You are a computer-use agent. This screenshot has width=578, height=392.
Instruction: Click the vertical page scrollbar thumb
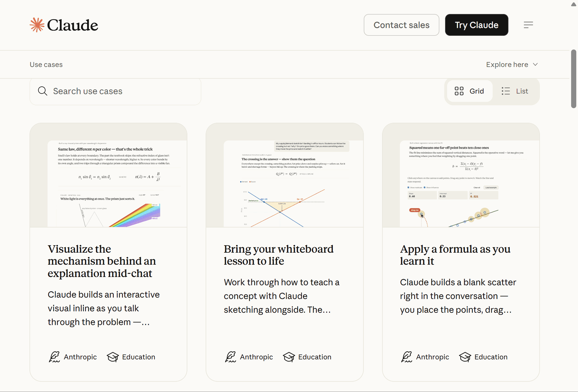click(573, 79)
